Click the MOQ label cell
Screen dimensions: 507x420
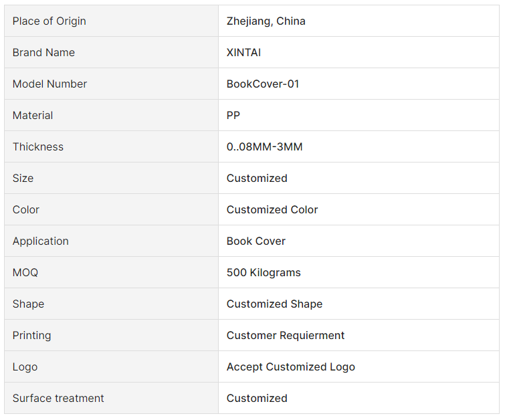[x=25, y=272]
